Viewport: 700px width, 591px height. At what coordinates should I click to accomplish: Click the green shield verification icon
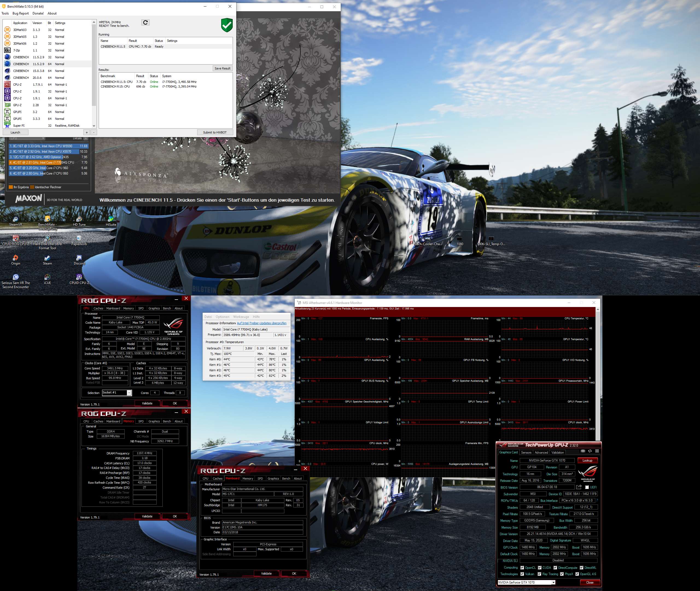coord(227,25)
